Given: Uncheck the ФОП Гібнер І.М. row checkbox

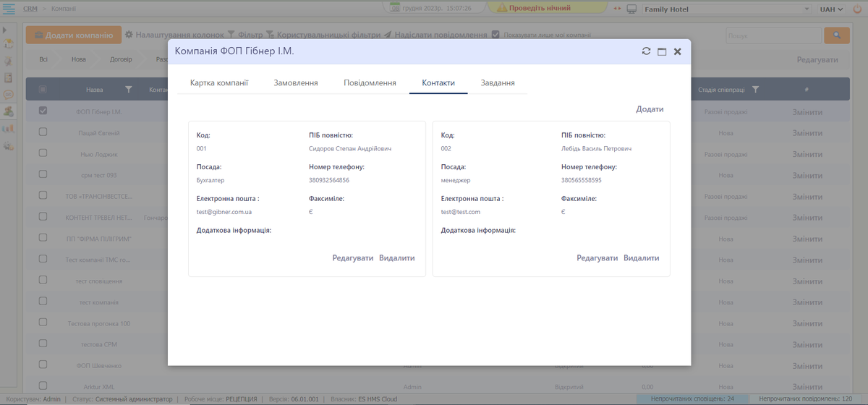Looking at the screenshot, I should (x=43, y=111).
